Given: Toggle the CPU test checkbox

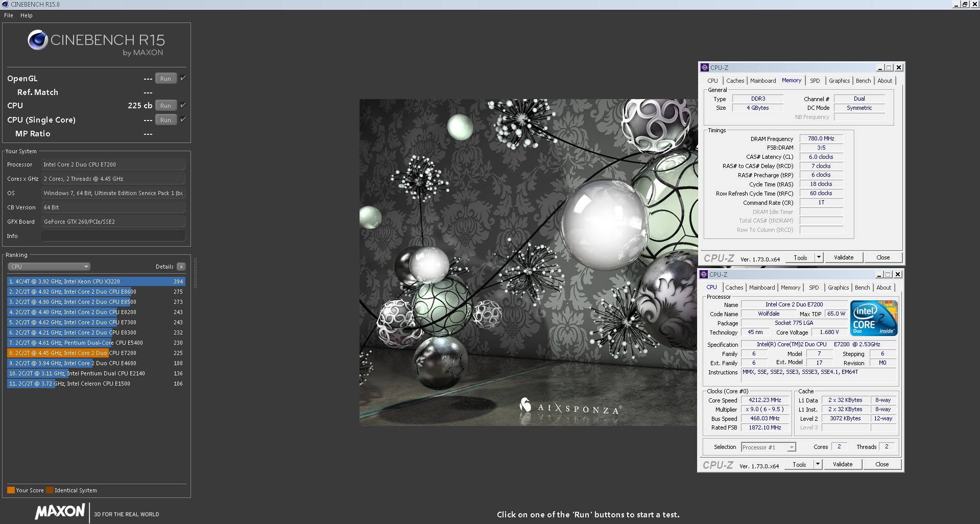Looking at the screenshot, I should (x=183, y=105).
